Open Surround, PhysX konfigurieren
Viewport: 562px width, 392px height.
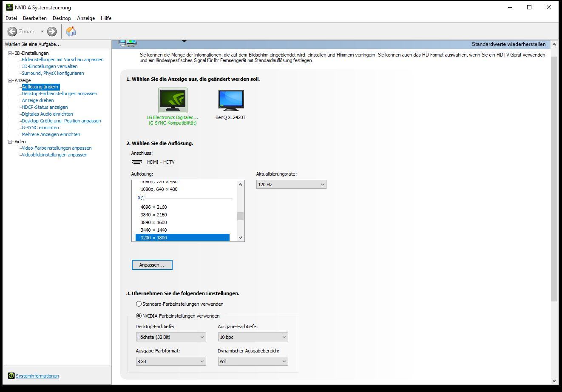[x=53, y=73]
